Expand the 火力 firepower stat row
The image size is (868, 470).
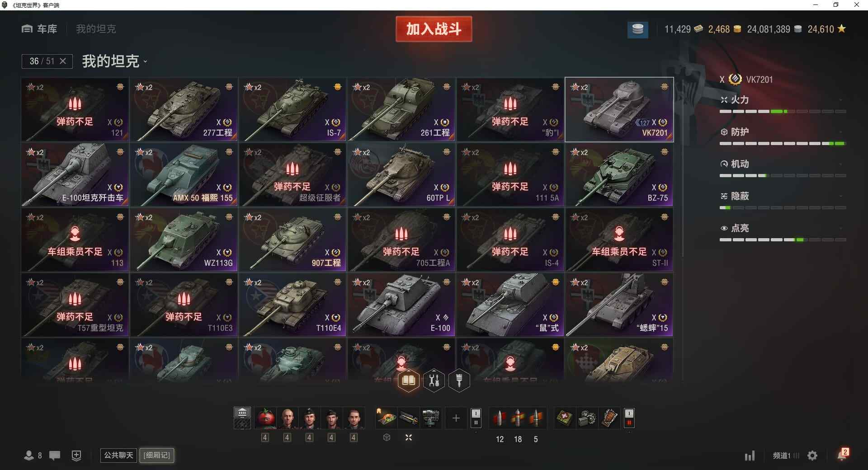click(x=783, y=100)
